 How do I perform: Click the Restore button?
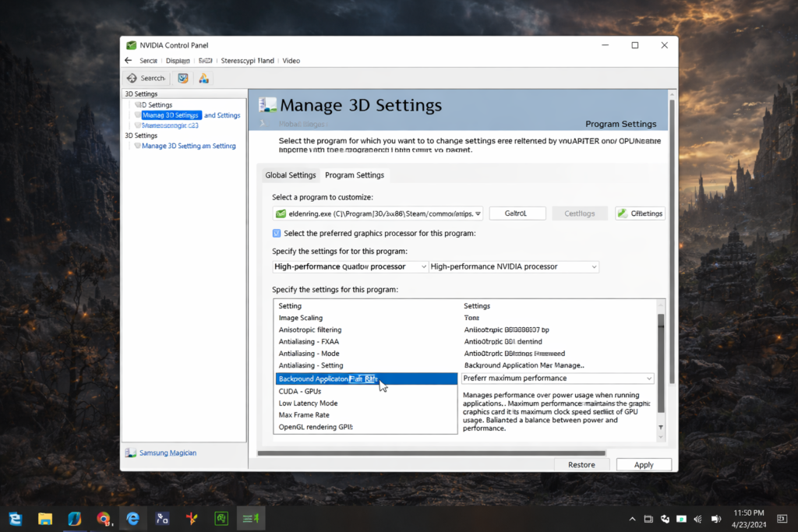[582, 463]
